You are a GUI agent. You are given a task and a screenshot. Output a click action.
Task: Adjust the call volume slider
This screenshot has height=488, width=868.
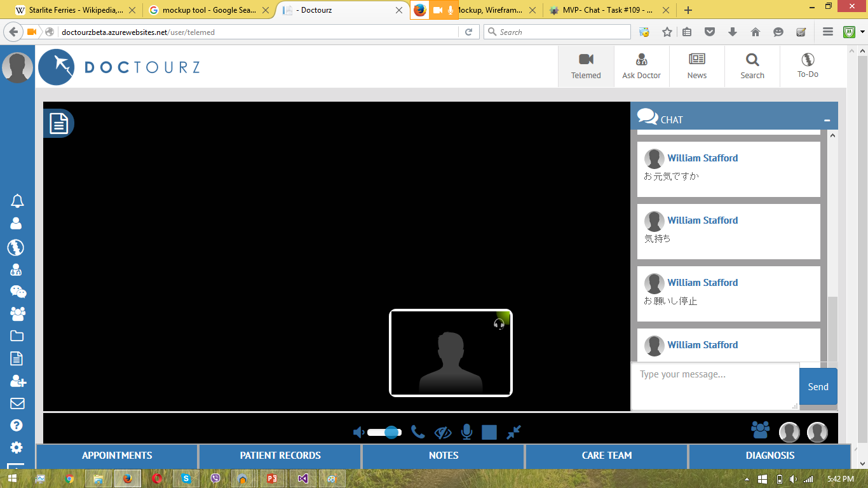point(384,433)
